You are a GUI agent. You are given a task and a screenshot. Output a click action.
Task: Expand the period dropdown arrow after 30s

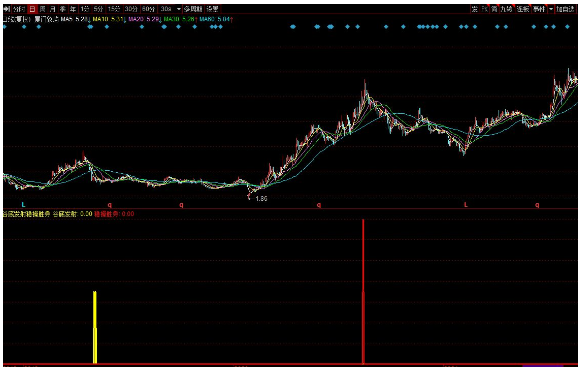(179, 9)
